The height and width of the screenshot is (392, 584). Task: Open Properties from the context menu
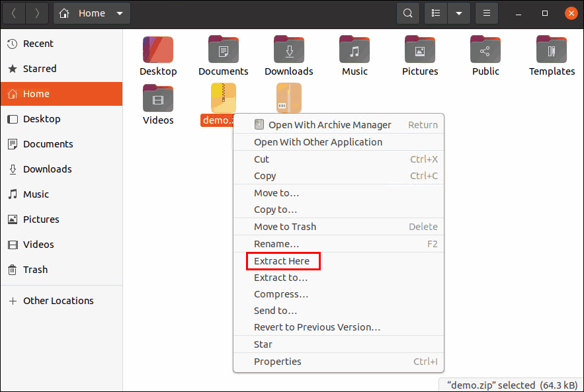click(x=339, y=362)
